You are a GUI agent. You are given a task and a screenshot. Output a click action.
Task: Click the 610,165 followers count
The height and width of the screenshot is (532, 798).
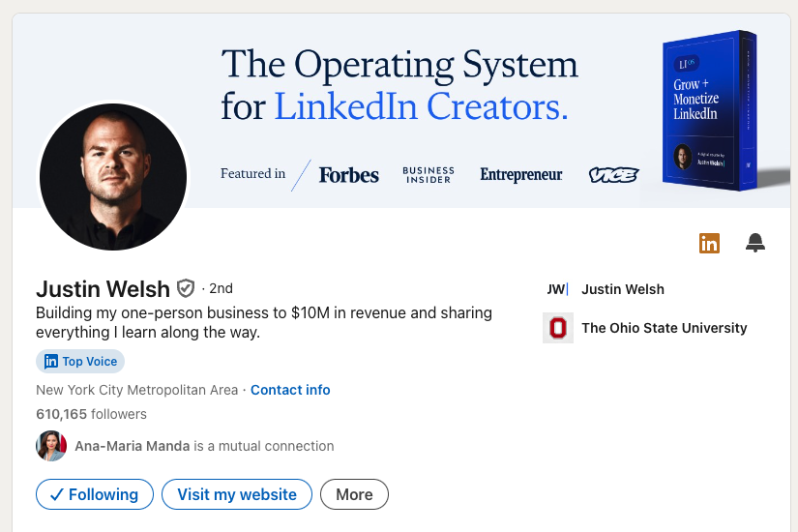point(91,414)
